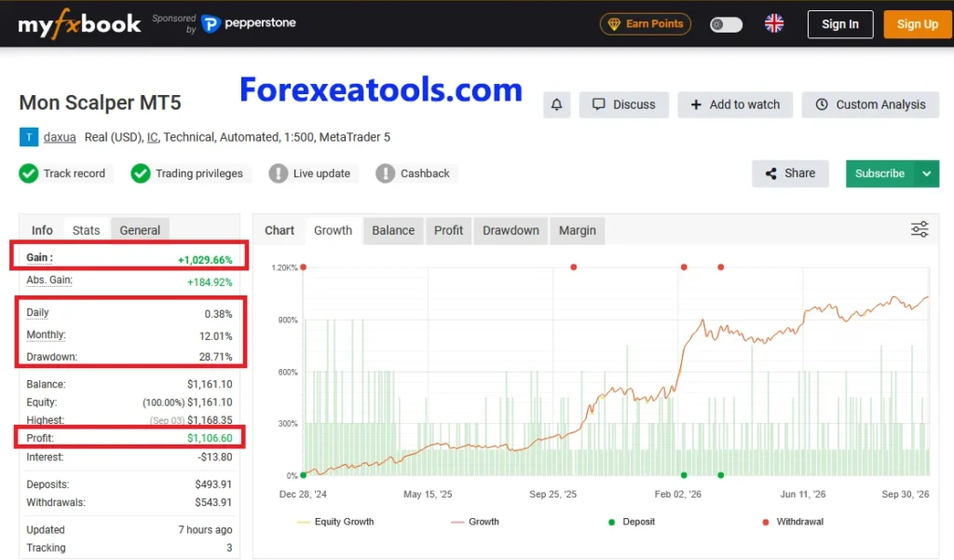Click the Balance value $1,161.10
This screenshot has width=954, height=560.
click(210, 385)
